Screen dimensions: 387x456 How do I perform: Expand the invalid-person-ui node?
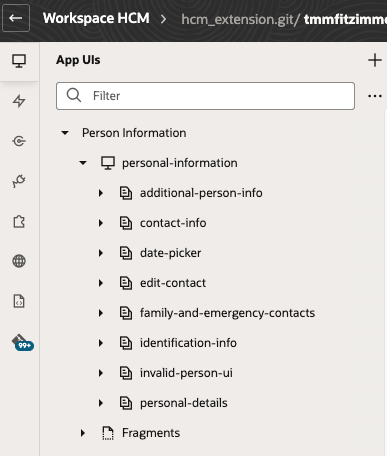101,373
